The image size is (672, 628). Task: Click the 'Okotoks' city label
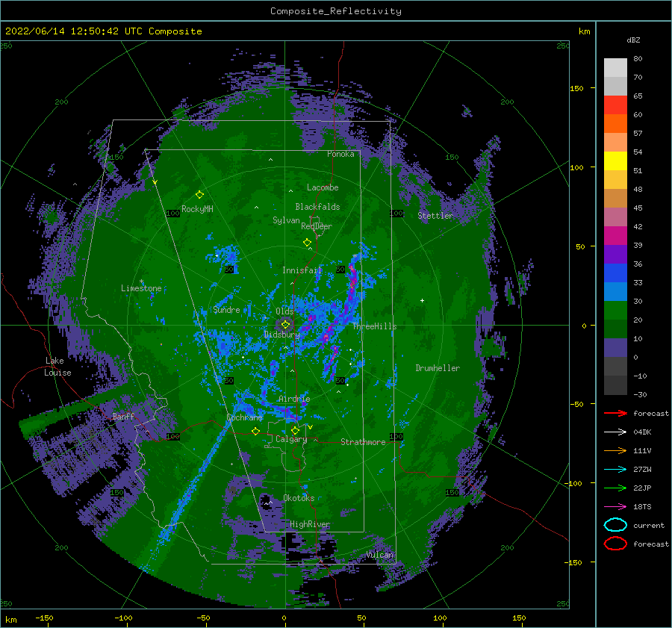(x=299, y=498)
